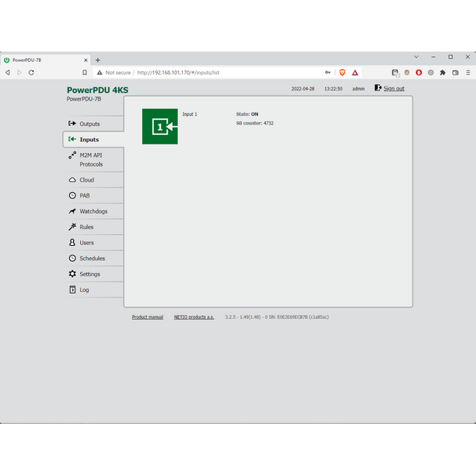Click the Sign out link
476x476 pixels.
pos(393,89)
